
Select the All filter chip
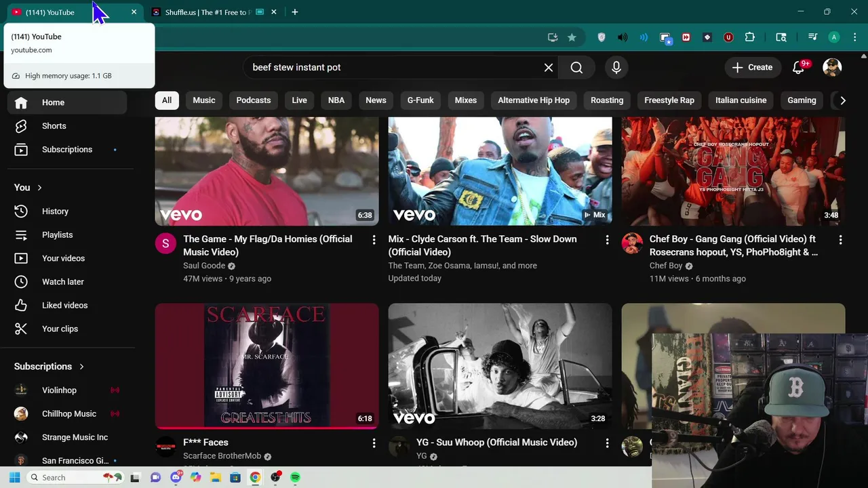167,100
